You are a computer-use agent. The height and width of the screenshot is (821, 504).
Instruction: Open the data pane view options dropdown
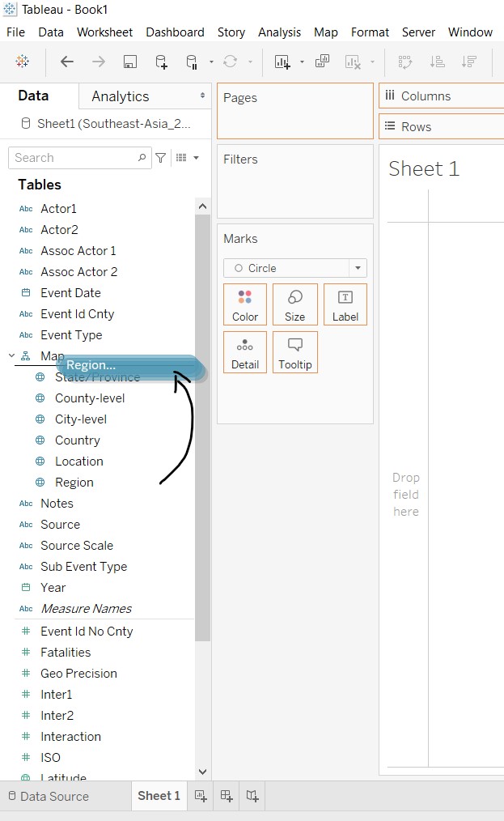(x=187, y=158)
